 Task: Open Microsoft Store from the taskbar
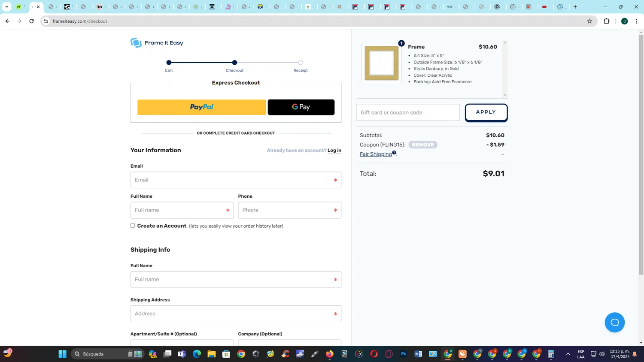(x=226, y=354)
